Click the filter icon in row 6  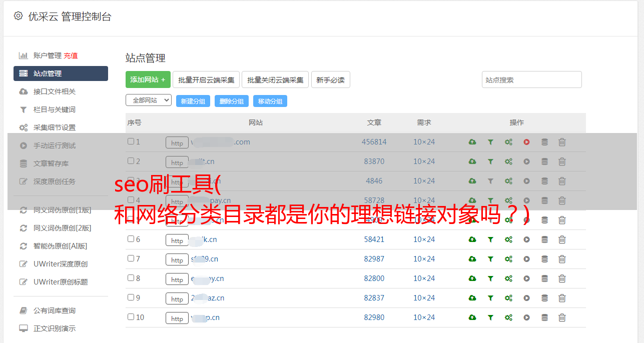(490, 239)
